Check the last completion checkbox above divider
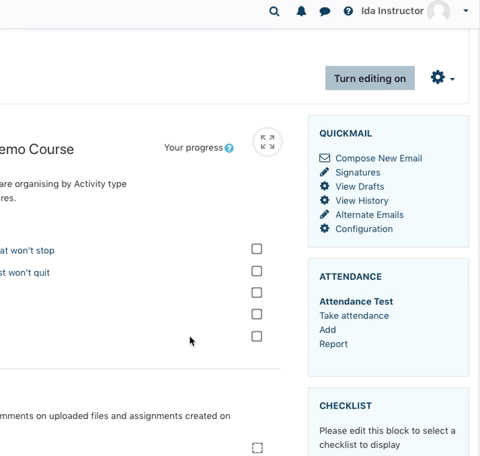Screen dimensions: 480x456 257,336
